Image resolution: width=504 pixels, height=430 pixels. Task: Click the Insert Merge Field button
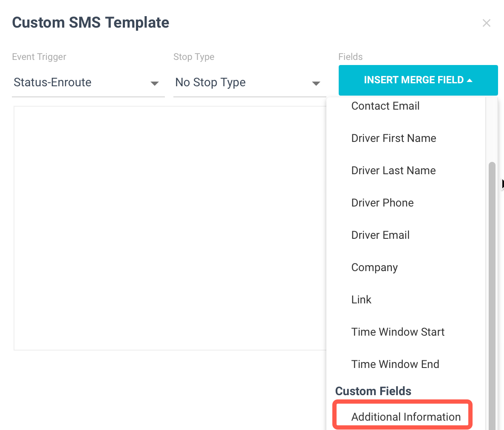(x=418, y=80)
